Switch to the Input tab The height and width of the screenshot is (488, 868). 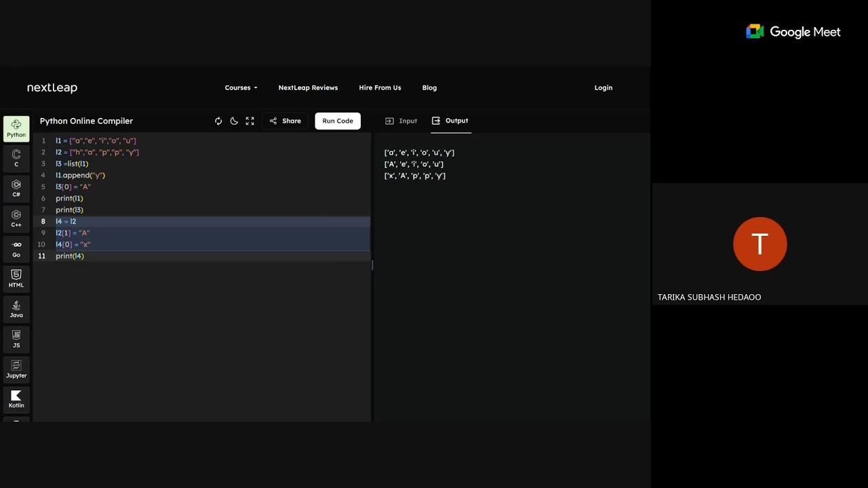(x=401, y=121)
